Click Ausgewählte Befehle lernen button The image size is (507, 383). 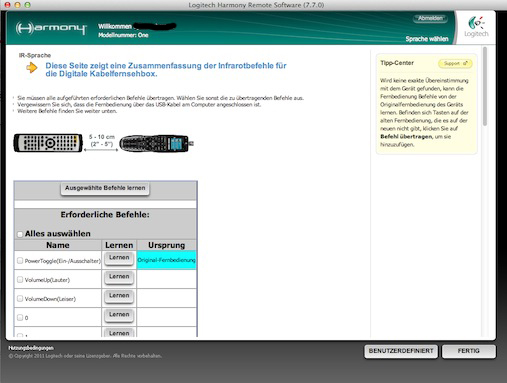(105, 188)
